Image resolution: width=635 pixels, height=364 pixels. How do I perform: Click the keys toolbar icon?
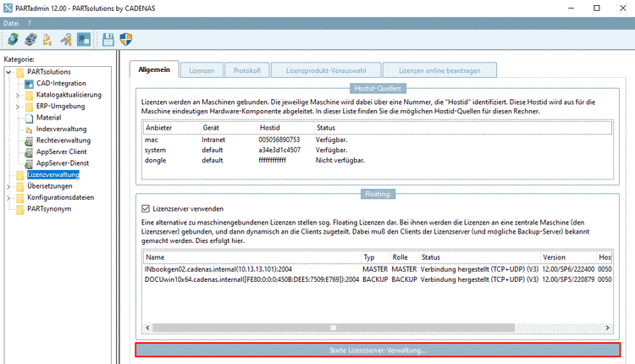65,39
